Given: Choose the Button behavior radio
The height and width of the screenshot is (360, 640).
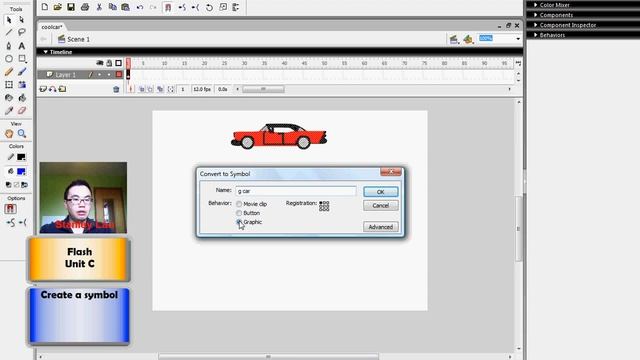Looking at the screenshot, I should [x=239, y=213].
